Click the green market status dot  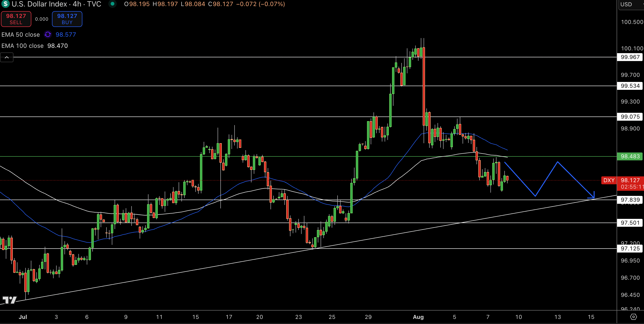pyautogui.click(x=113, y=4)
